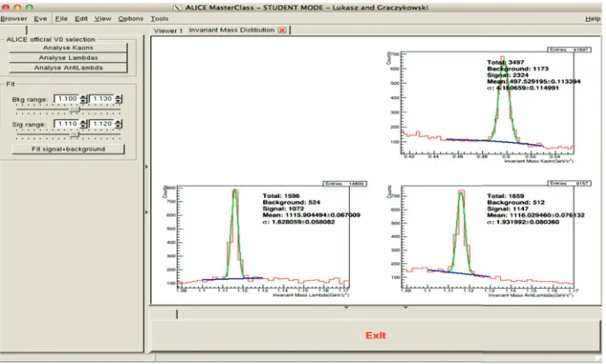
Task: Open the Eve menu
Action: [41, 19]
